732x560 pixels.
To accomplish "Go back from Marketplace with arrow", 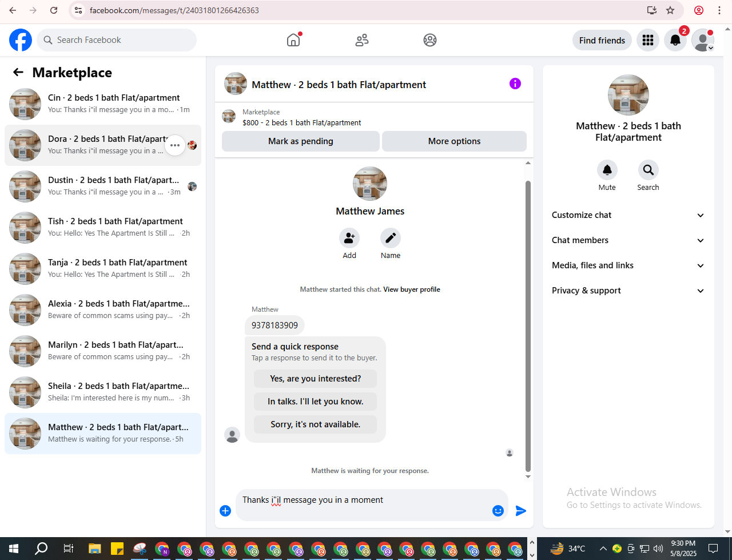I will coord(18,72).
